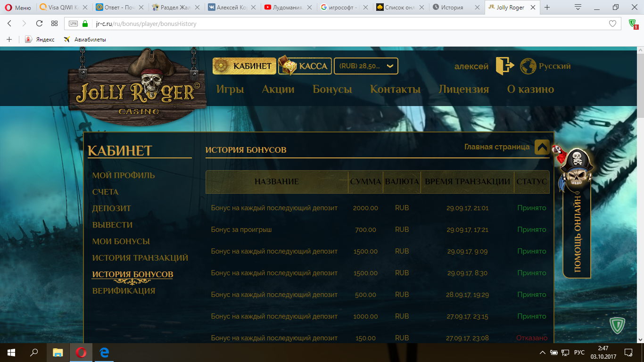
Task: Click the green security padlock icon
Action: point(85,24)
